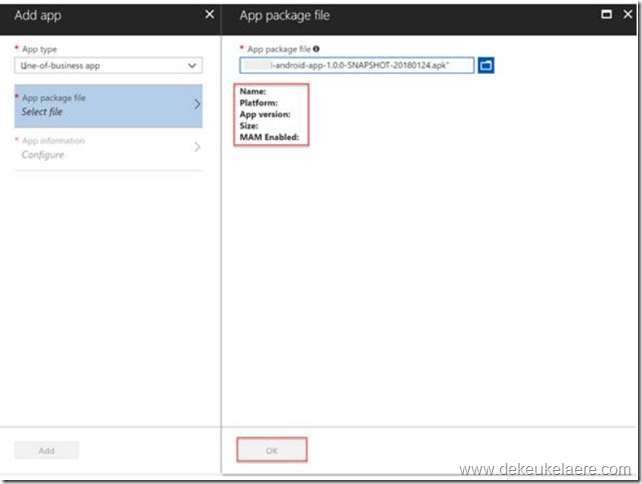Open the App type dropdown

tap(108, 66)
